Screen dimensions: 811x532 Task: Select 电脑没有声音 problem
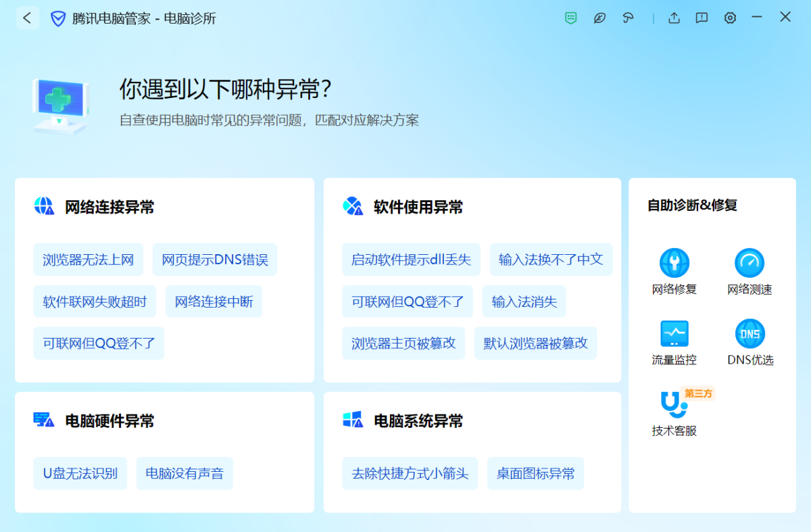click(x=185, y=473)
